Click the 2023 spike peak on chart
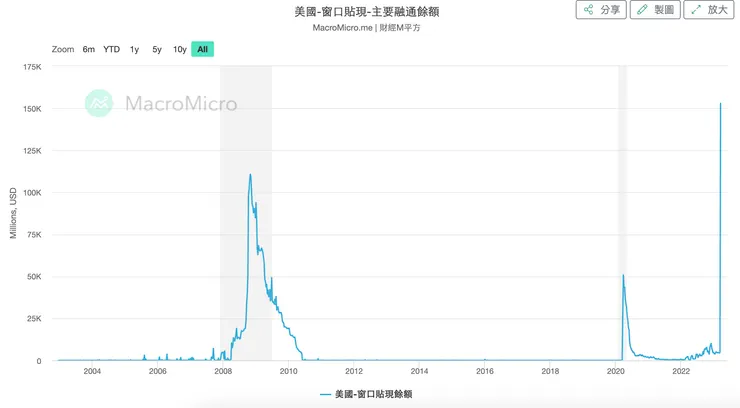The image size is (740, 408). click(720, 104)
